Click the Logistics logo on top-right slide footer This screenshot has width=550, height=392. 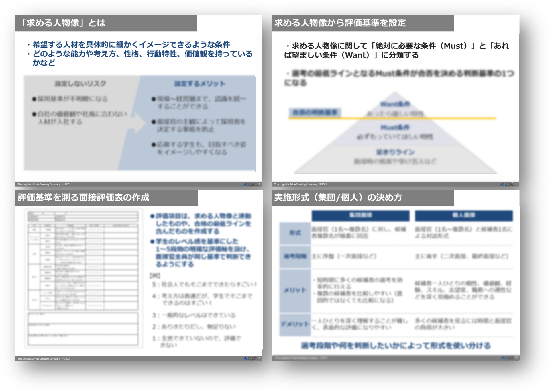[x=507, y=184]
